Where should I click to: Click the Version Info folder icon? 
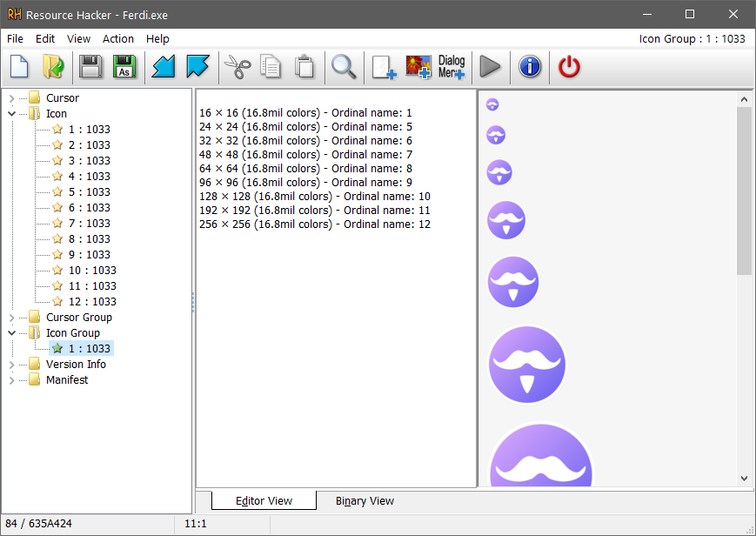[34, 364]
